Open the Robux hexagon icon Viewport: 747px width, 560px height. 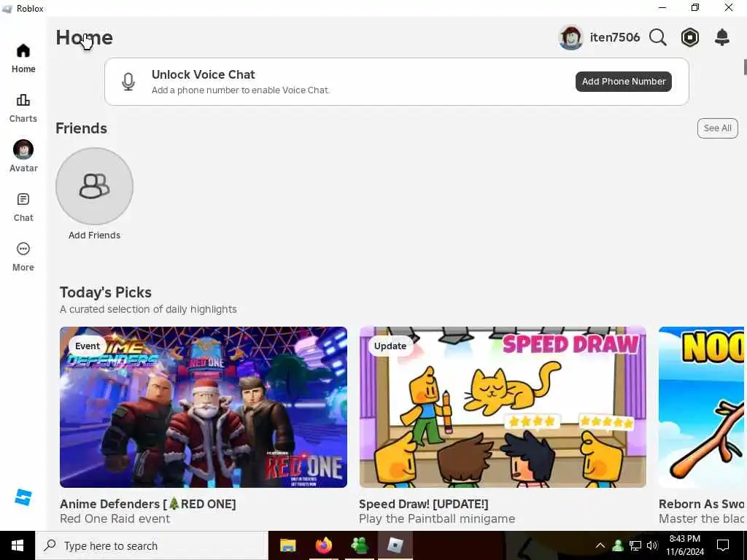click(690, 37)
